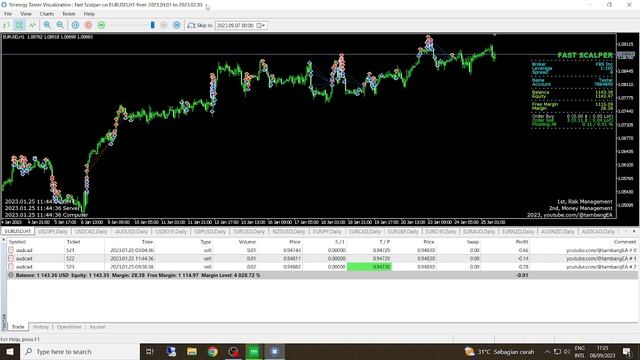Click the chart tabs right scroll arrow
This screenshot has height=360, width=640.
pyautogui.click(x=634, y=231)
